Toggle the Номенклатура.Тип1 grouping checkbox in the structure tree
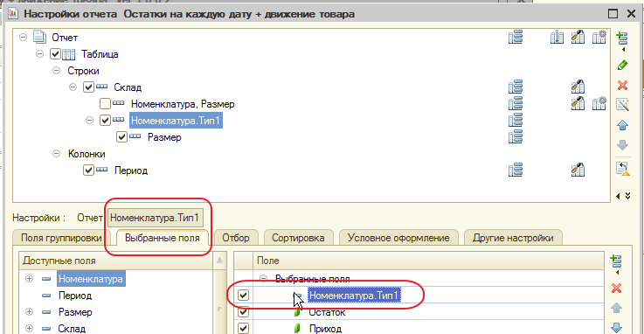The height and width of the screenshot is (334, 644). 105,121
